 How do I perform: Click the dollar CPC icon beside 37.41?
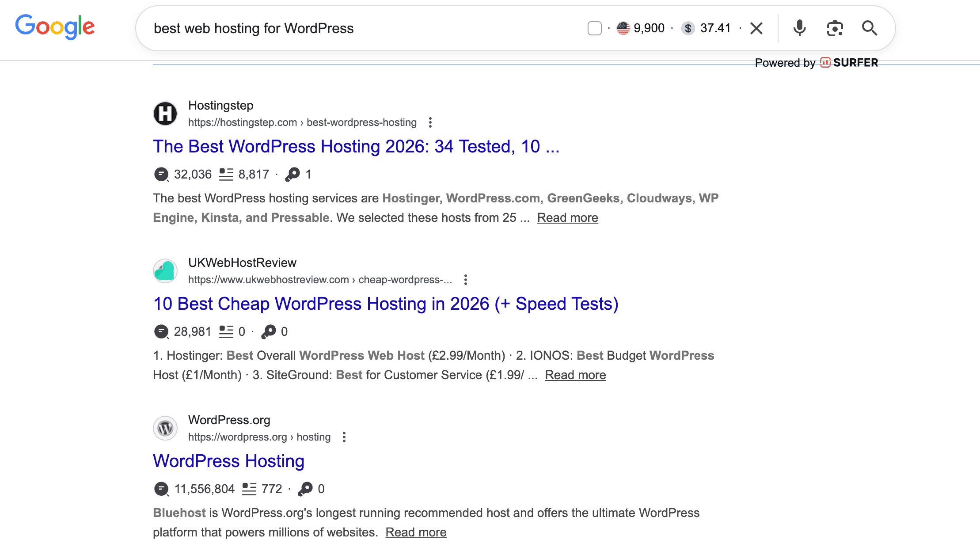point(688,28)
